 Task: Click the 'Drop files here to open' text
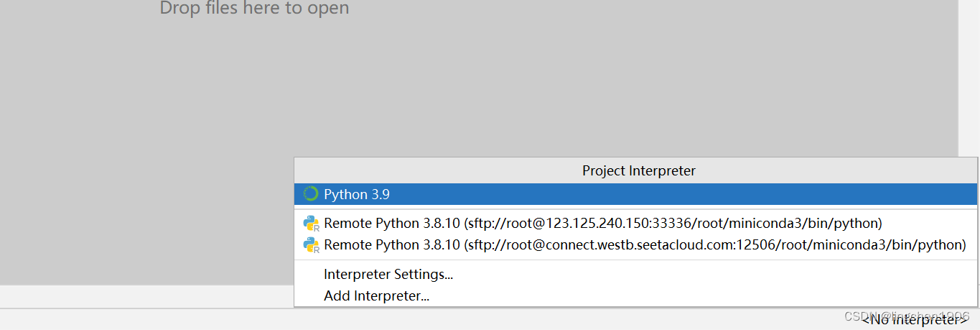[254, 9]
